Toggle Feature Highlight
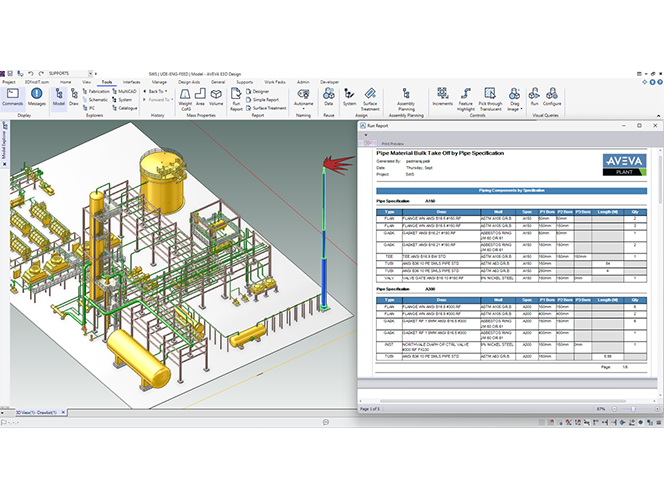This screenshot has height=498, width=664. 466,96
